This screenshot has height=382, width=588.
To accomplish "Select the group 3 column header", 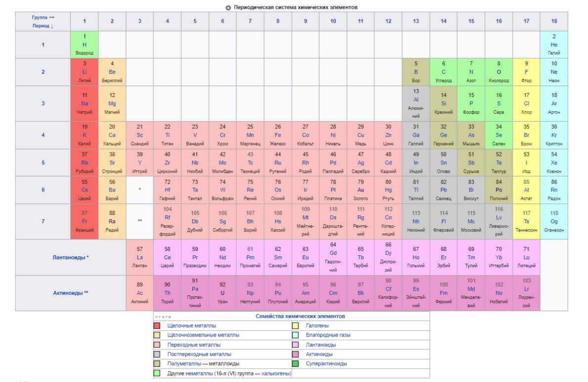I will pyautogui.click(x=139, y=21).
